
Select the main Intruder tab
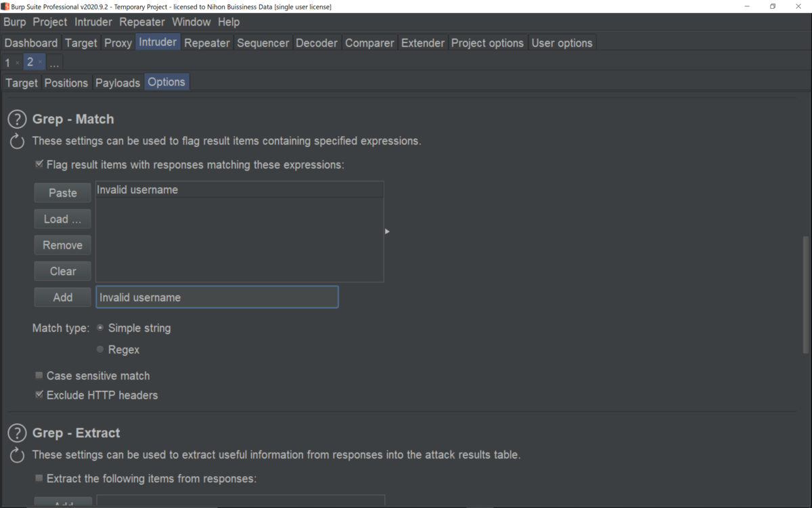pyautogui.click(x=158, y=42)
